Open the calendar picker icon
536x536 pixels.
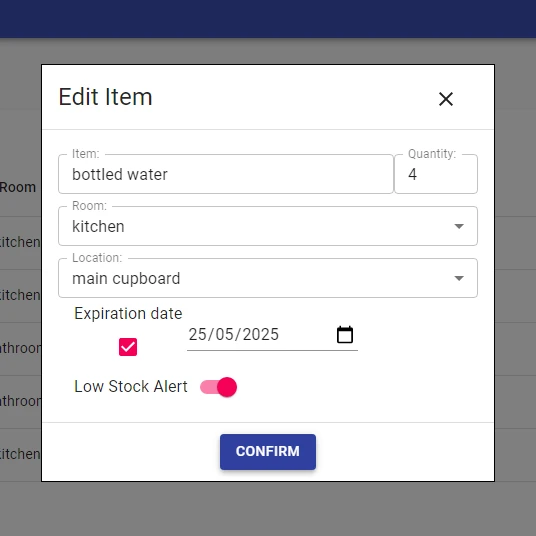pos(345,334)
